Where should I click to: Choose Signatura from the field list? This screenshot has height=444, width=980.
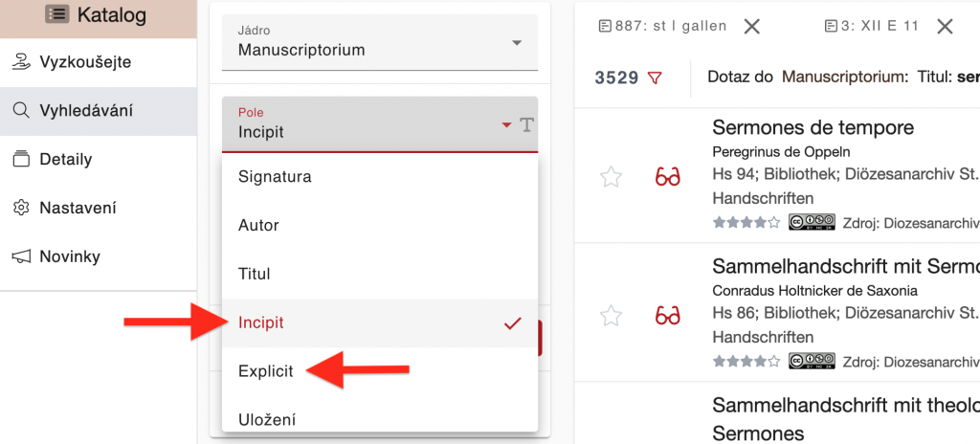[275, 177]
